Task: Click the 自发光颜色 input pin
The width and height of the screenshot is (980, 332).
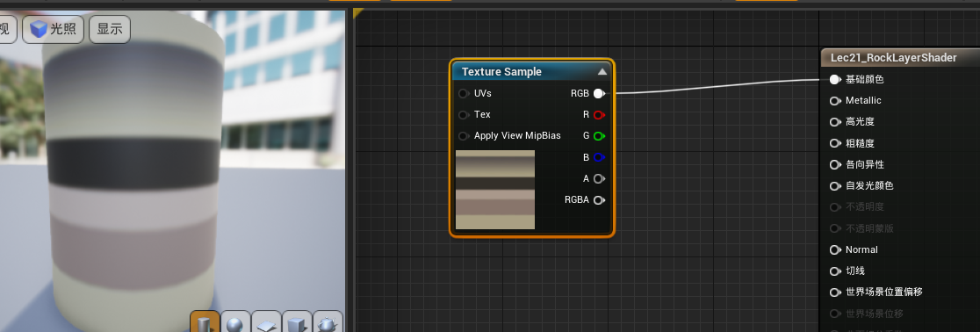Action: pyautogui.click(x=835, y=185)
